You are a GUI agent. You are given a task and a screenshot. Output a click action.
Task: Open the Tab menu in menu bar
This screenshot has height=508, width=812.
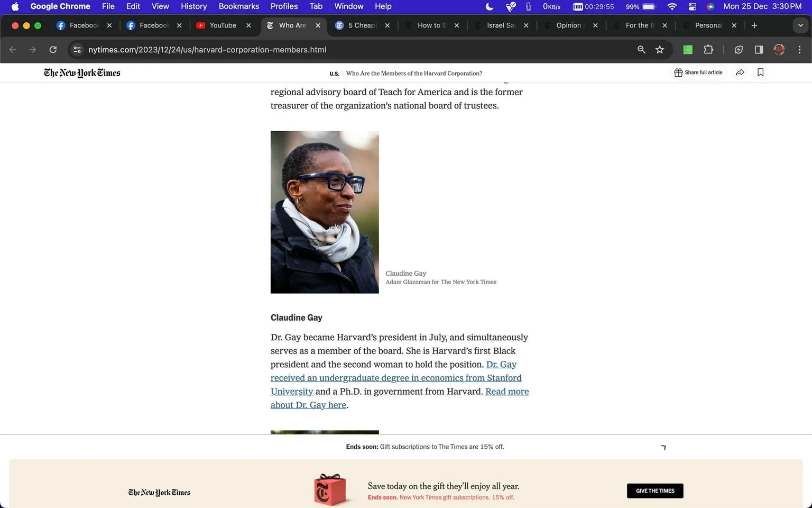click(316, 6)
